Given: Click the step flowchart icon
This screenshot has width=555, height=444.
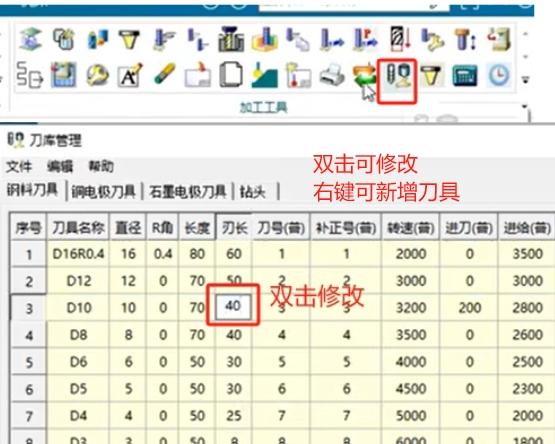Looking at the screenshot, I should coord(29,74).
